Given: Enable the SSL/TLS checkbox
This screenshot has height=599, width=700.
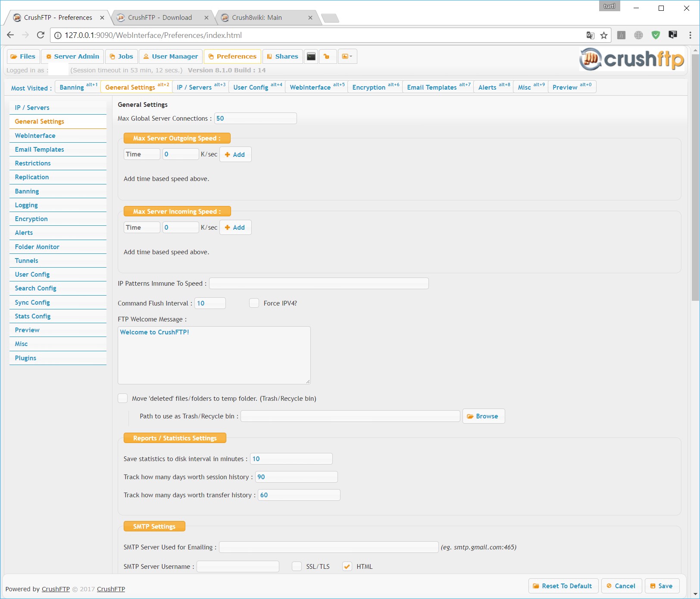Looking at the screenshot, I should click(297, 566).
